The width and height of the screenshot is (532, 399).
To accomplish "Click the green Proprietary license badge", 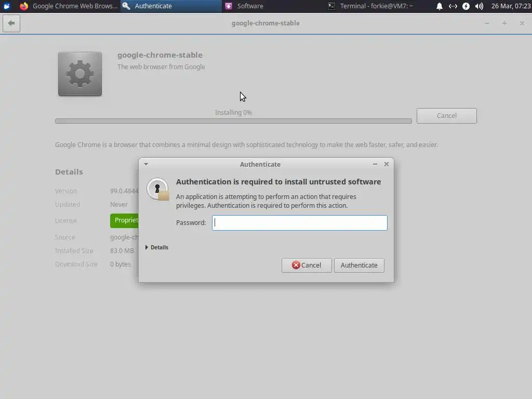I will pyautogui.click(x=124, y=220).
